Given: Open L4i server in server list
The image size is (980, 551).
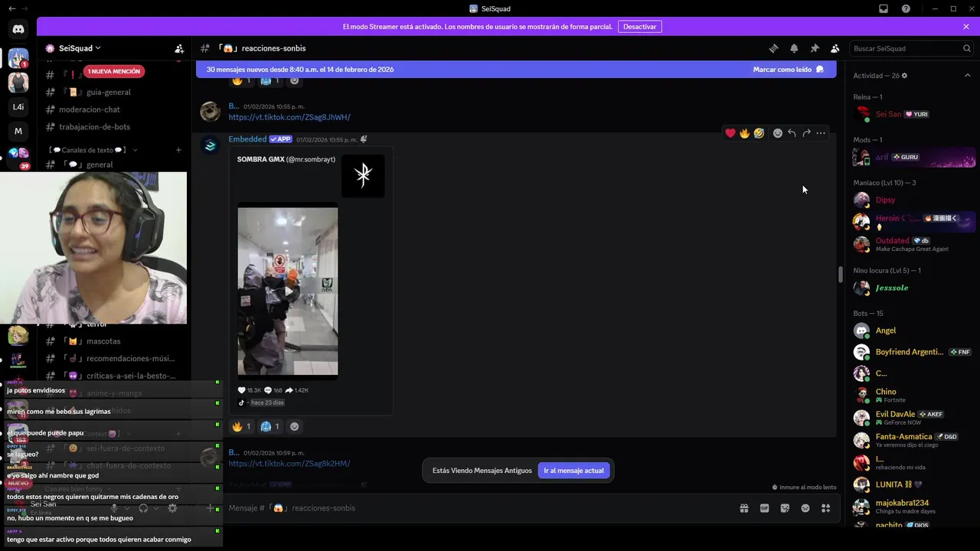Looking at the screenshot, I should [18, 107].
